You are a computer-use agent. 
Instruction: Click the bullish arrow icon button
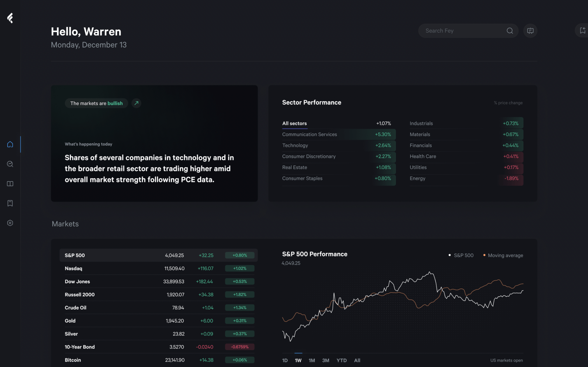pos(136,103)
